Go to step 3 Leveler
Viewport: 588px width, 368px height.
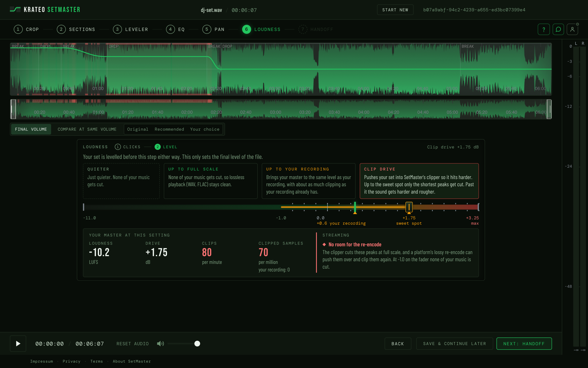coord(130,29)
